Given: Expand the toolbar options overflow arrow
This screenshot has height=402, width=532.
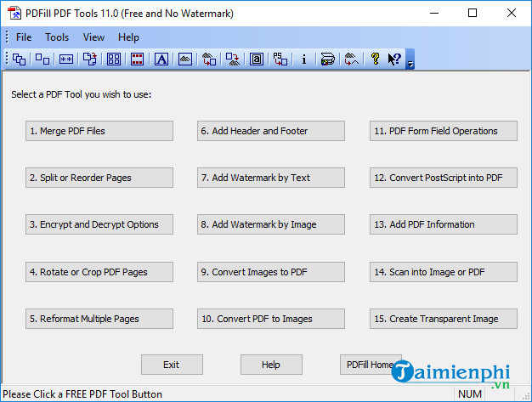Looking at the screenshot, I should (410, 61).
